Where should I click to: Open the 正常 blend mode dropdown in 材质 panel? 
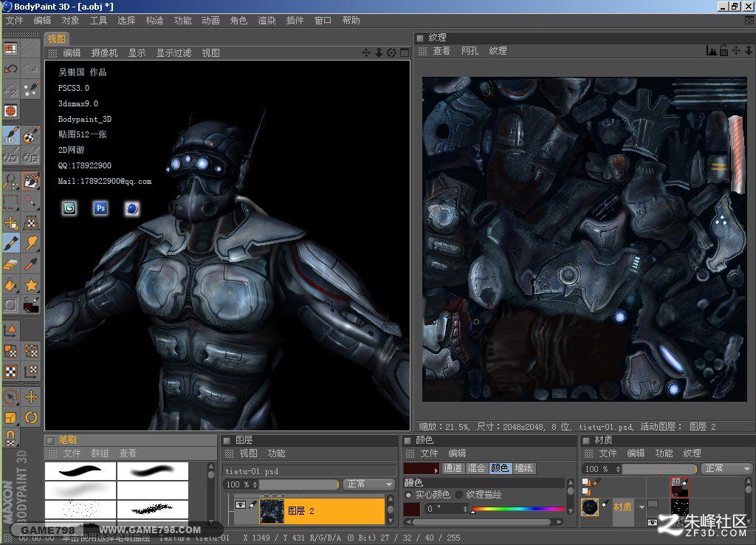click(727, 468)
